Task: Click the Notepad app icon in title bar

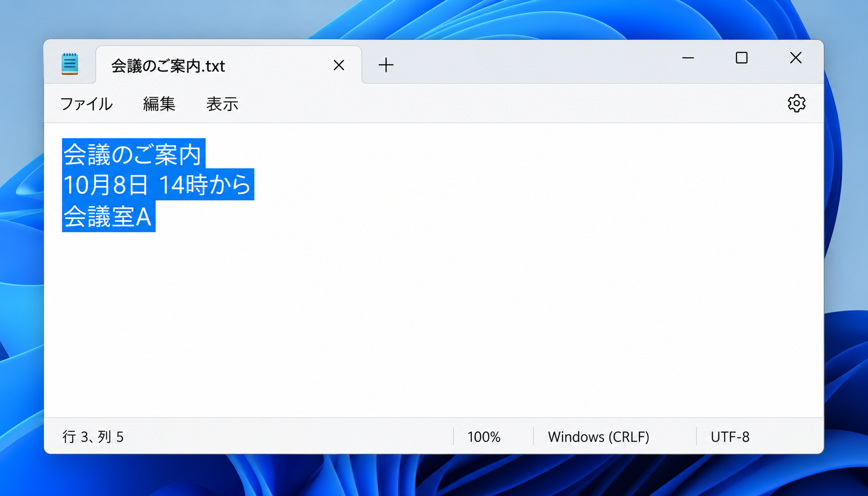Action: pyautogui.click(x=70, y=64)
